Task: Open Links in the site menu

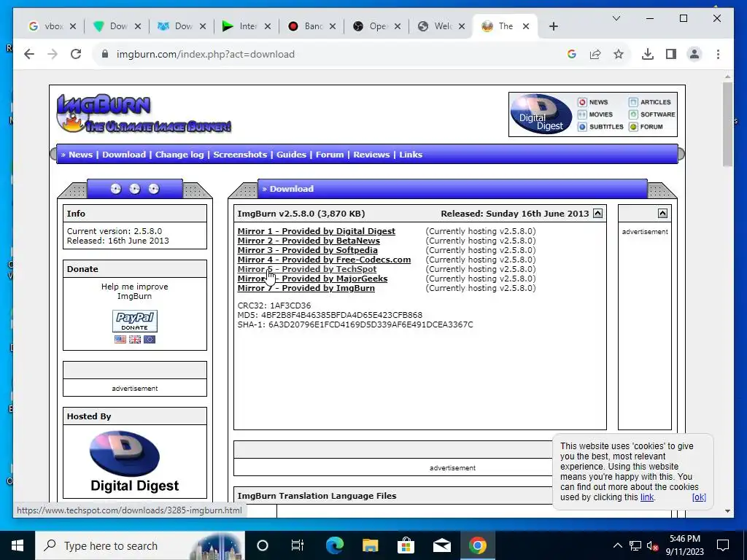Action: [411, 155]
